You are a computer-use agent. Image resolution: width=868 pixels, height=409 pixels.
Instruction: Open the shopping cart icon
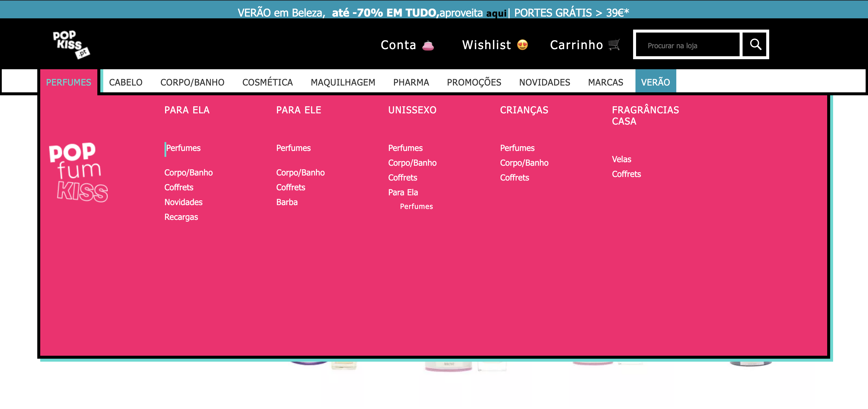pos(614,44)
